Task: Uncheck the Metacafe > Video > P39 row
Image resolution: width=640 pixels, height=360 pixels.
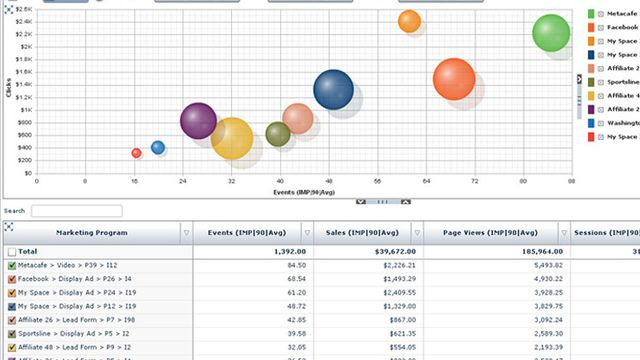Action: click(12, 266)
